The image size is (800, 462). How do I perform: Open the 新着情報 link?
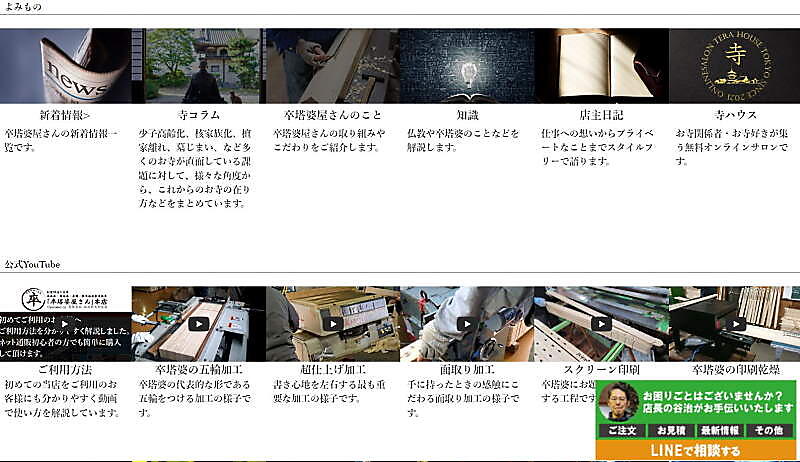tap(66, 114)
